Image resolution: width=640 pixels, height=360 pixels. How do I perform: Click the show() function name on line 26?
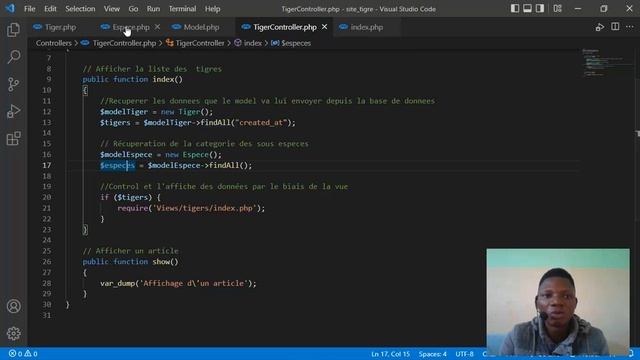[x=165, y=262]
